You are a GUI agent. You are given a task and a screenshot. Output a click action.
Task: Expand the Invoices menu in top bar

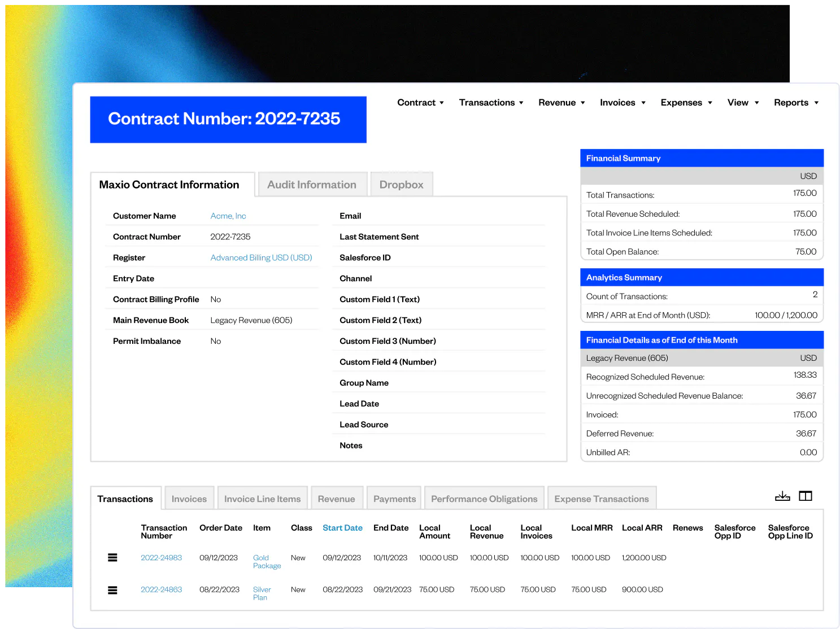tap(623, 103)
